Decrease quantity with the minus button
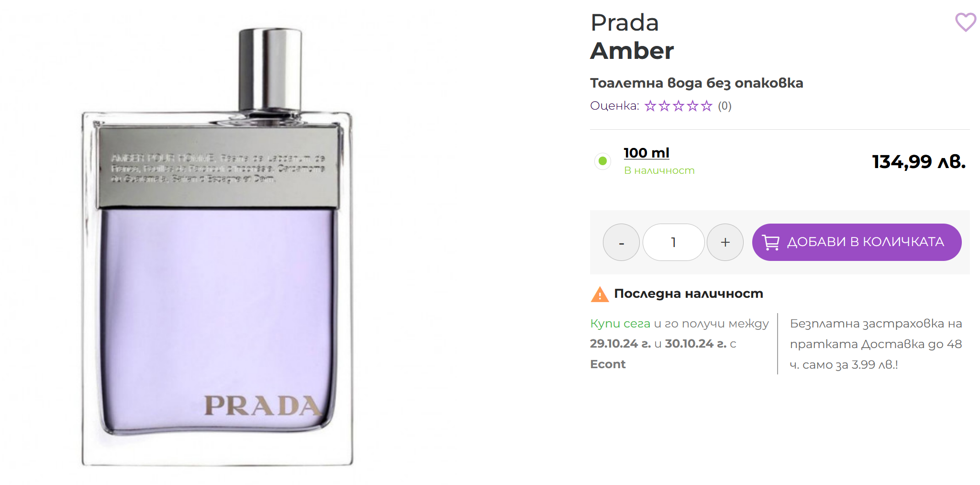Screen dimensions: 980x485 click(x=621, y=242)
